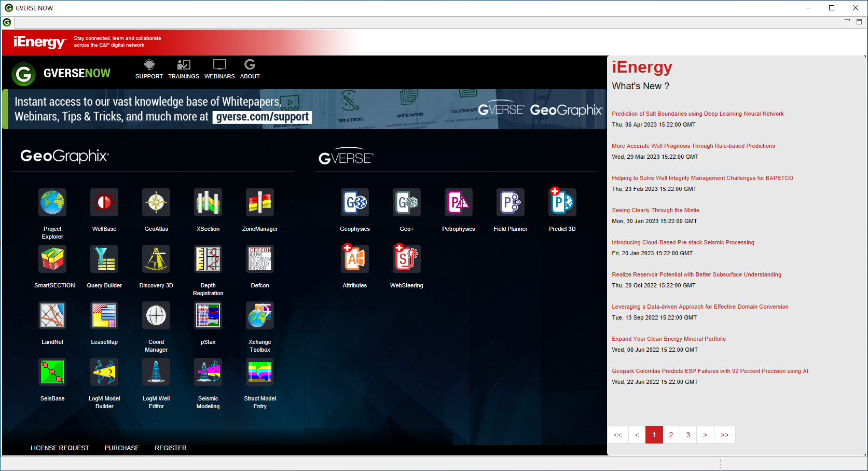Open the Coord Manager
Image resolution: width=868 pixels, height=471 pixels.
click(x=156, y=315)
